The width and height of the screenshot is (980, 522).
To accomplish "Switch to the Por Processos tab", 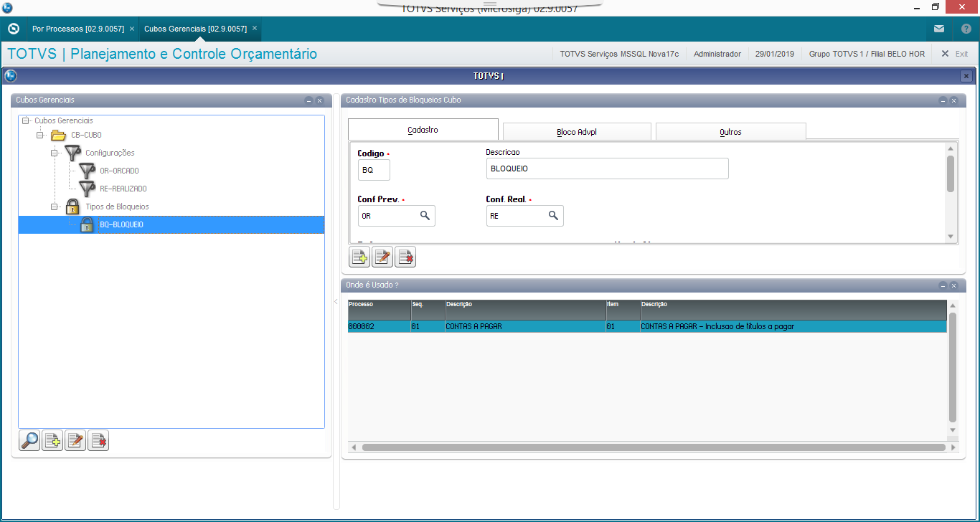I will pyautogui.click(x=78, y=29).
